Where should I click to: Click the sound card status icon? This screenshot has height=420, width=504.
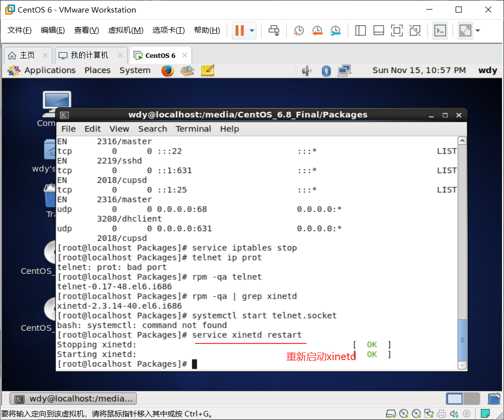tap(454, 413)
